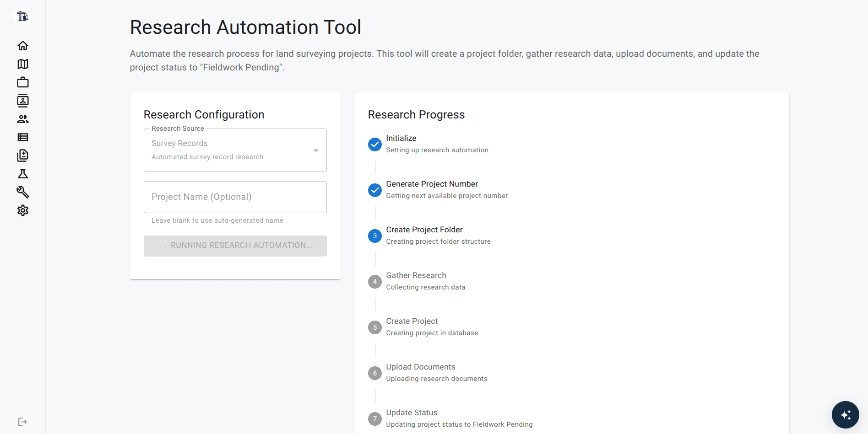The image size is (868, 434).
Task: Open the people/users icon
Action: [23, 119]
